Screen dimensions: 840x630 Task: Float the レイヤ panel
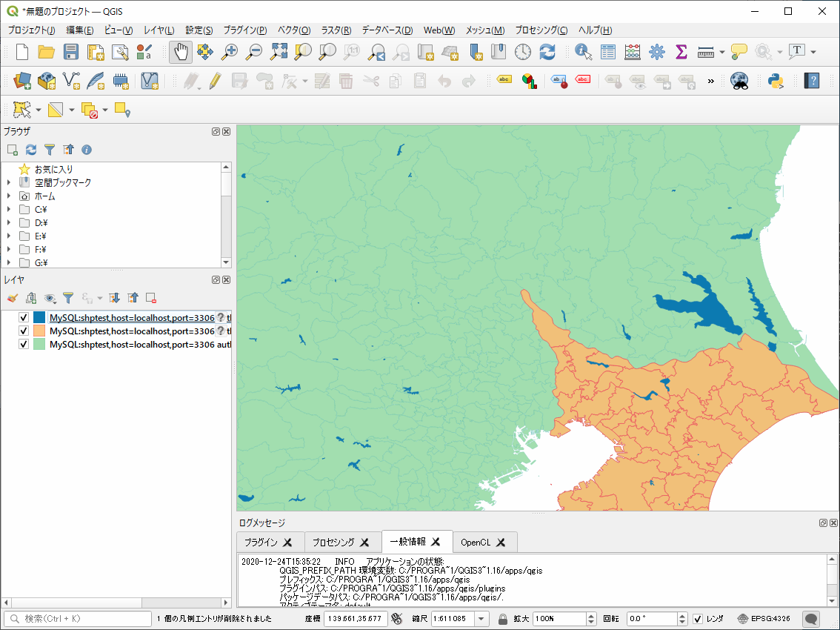[216, 280]
